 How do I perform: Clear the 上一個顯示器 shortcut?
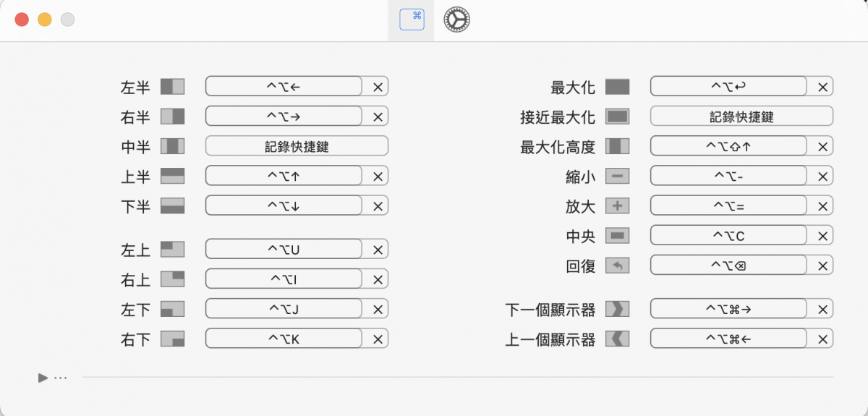[822, 339]
